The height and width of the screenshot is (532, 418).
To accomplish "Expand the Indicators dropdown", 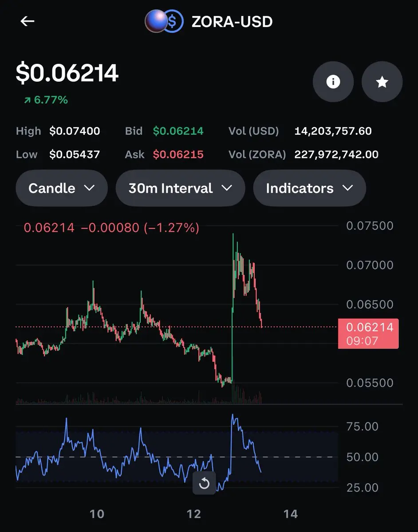I will click(309, 188).
